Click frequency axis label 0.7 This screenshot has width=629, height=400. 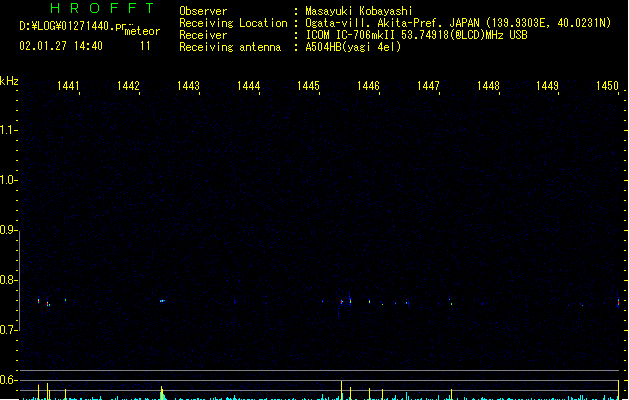tap(8, 330)
